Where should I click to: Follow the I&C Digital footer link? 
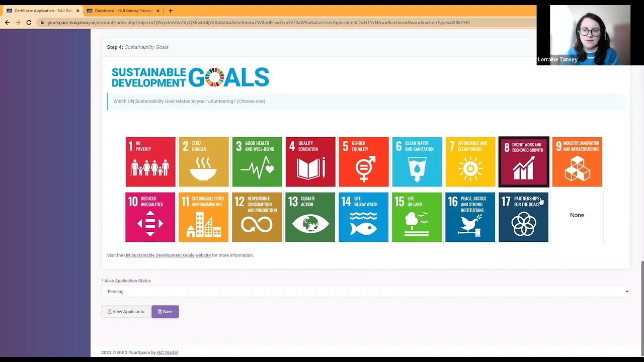click(167, 352)
